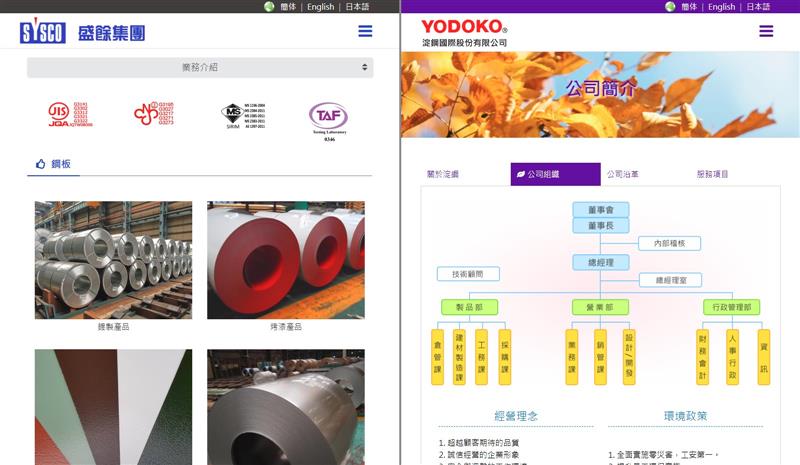
Task: Open the colored steel sheets thumbnail
Action: [x=113, y=407]
